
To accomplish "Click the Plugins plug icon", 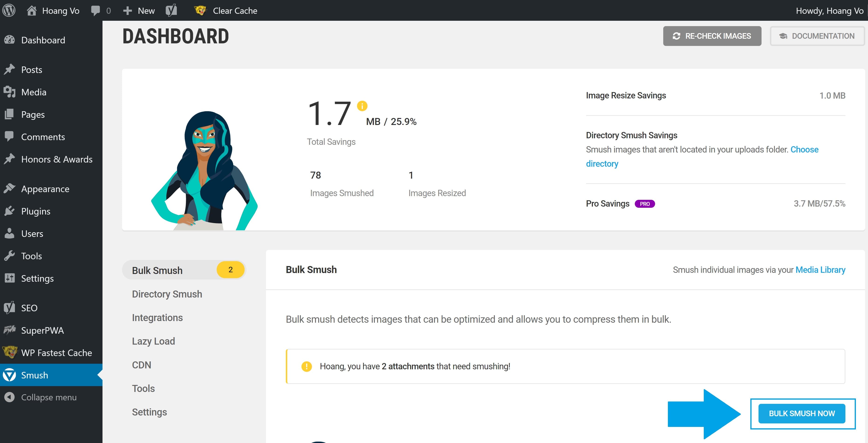I will coord(9,211).
